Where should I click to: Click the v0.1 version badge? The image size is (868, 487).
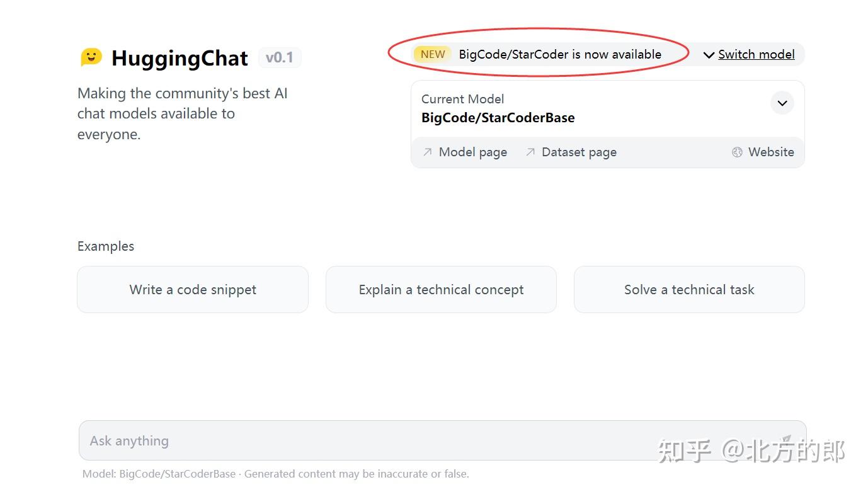pyautogui.click(x=280, y=58)
